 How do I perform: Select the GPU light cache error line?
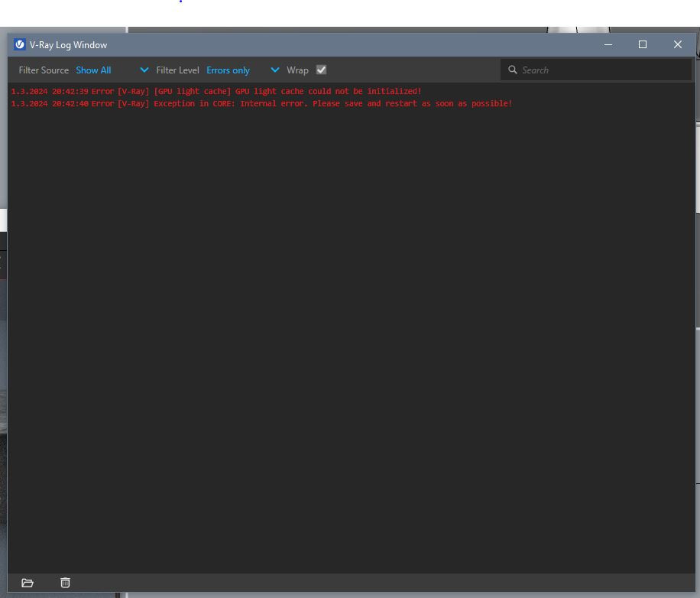pyautogui.click(x=216, y=91)
